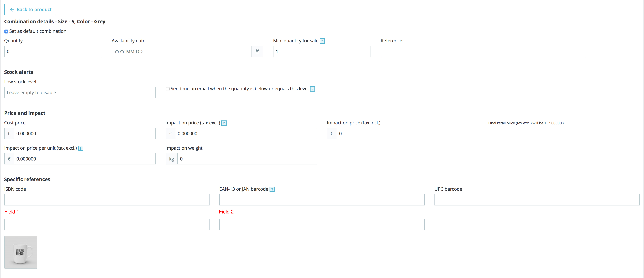Screen dimensions: 644x278
Task: Open the availability date calendar picker
Action: pyautogui.click(x=257, y=51)
